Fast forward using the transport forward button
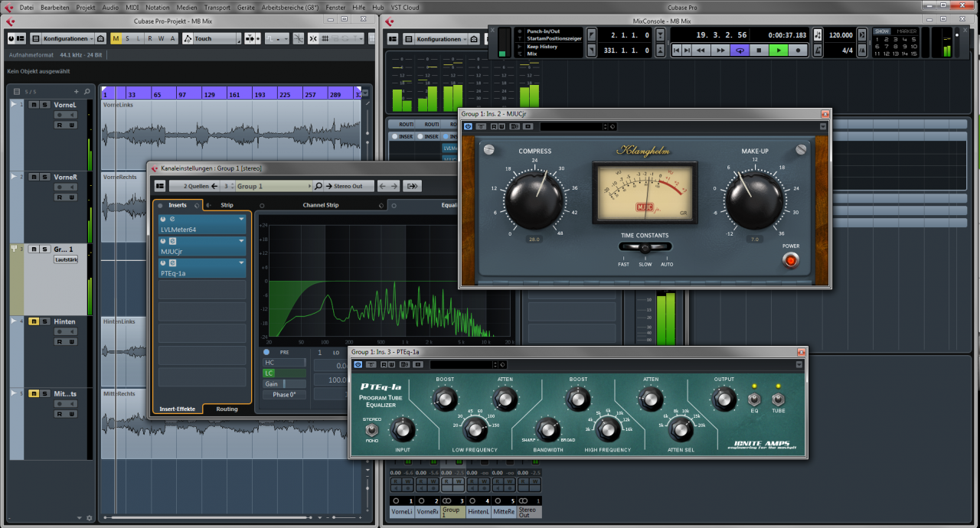 tap(720, 50)
